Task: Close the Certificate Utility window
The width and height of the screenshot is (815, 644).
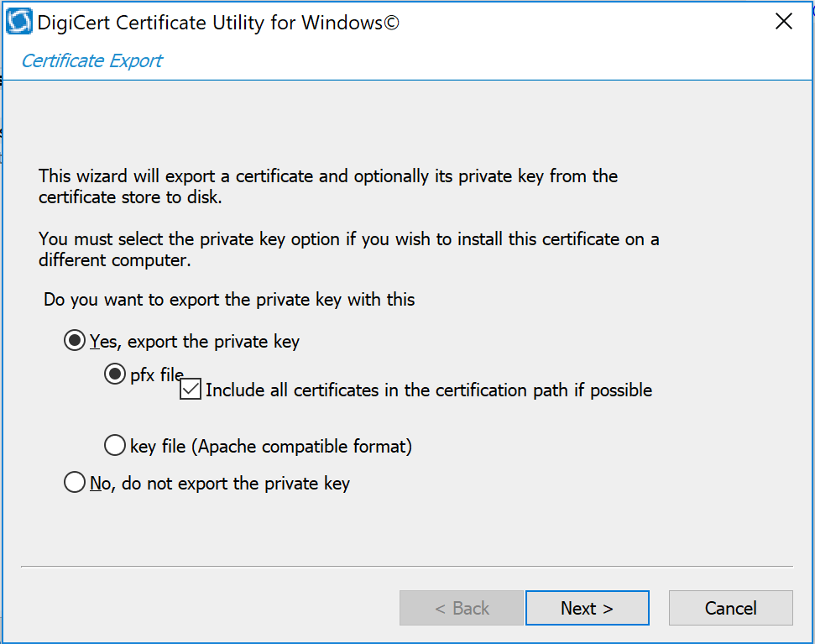Action: tap(783, 21)
